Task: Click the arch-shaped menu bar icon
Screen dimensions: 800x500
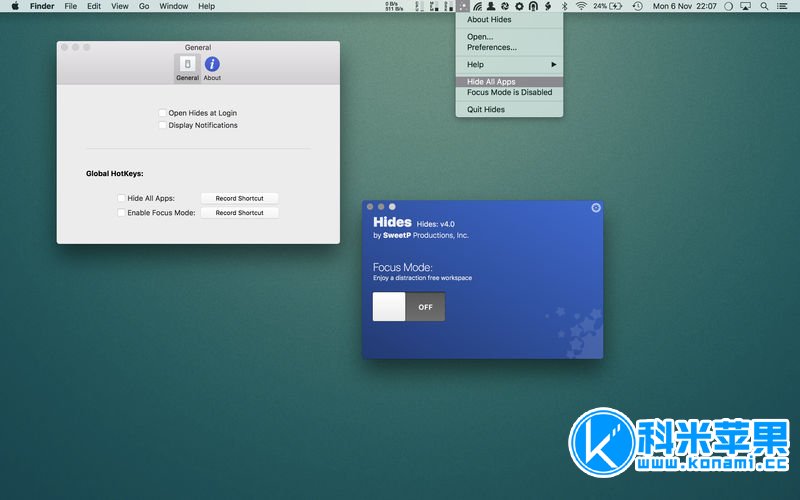Action: pyautogui.click(x=533, y=6)
